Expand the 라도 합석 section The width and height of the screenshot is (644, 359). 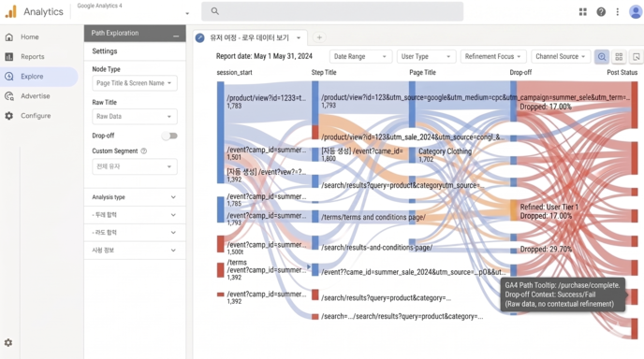(135, 233)
